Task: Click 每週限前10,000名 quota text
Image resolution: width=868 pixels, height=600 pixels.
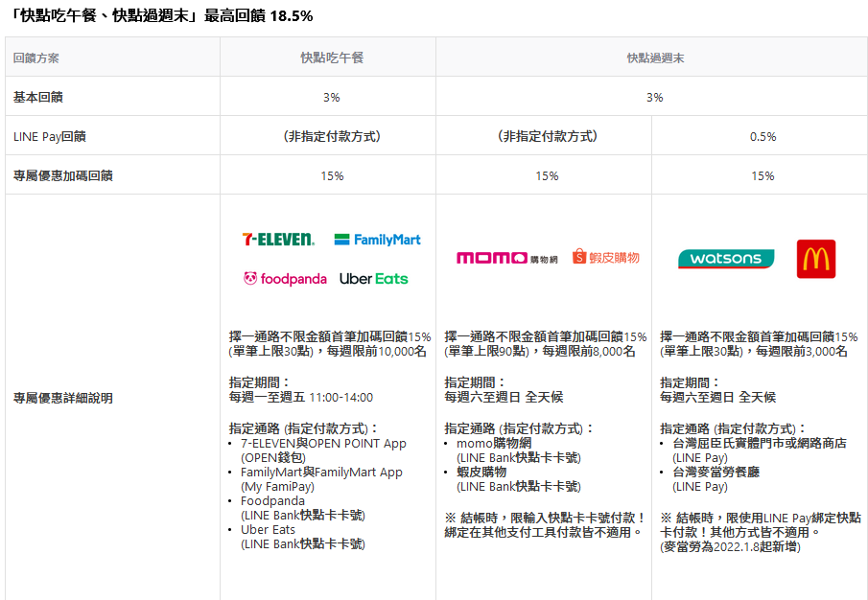Action: (x=376, y=352)
